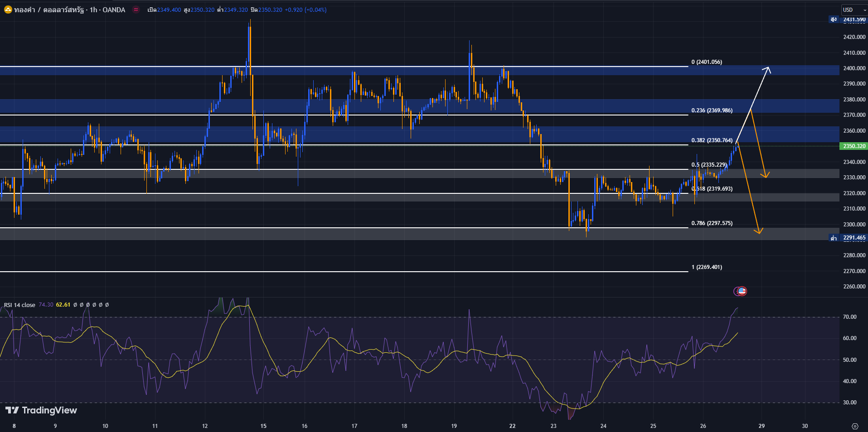Click the low price label 2291.465

click(x=854, y=238)
